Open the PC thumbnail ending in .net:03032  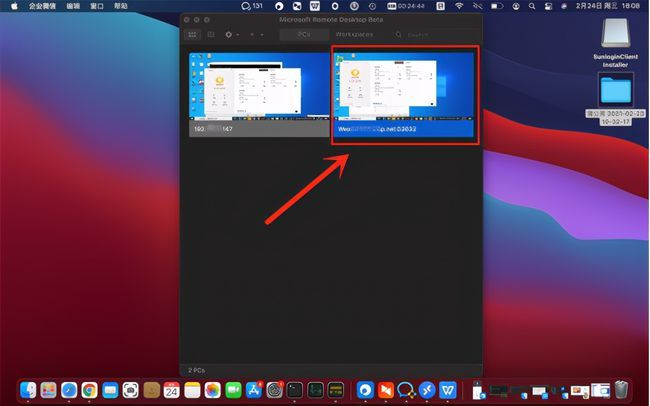click(404, 95)
